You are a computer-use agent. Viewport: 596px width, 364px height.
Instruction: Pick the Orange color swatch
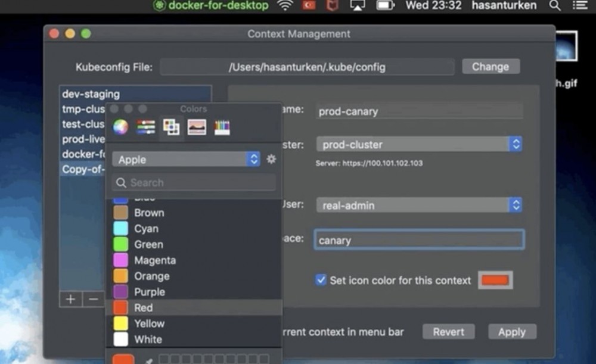tap(120, 276)
